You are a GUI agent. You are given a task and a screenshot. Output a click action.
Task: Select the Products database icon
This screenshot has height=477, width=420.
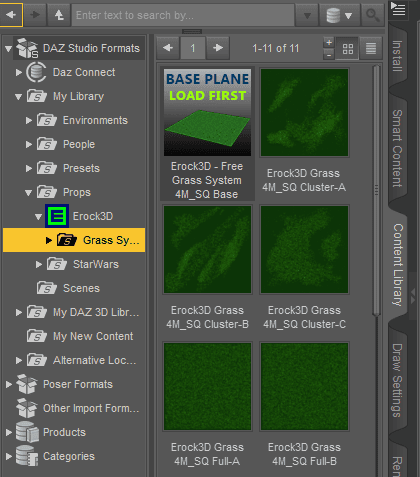point(27,432)
